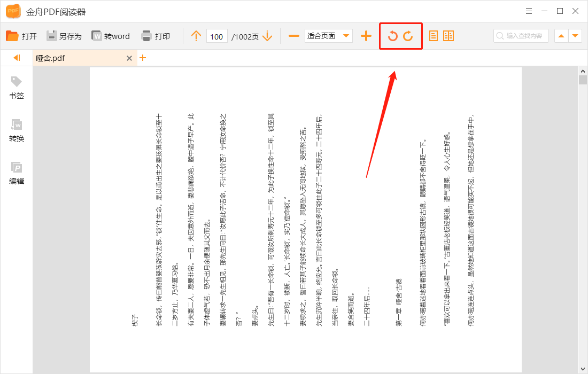Image resolution: width=588 pixels, height=374 pixels.
Task: Add a new tab with plus
Action: click(x=143, y=58)
